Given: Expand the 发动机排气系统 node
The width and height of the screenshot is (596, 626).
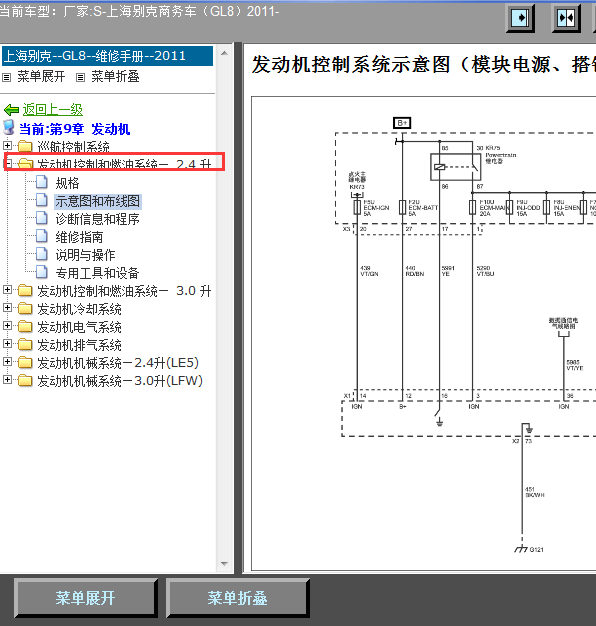Looking at the screenshot, I should coord(7,343).
